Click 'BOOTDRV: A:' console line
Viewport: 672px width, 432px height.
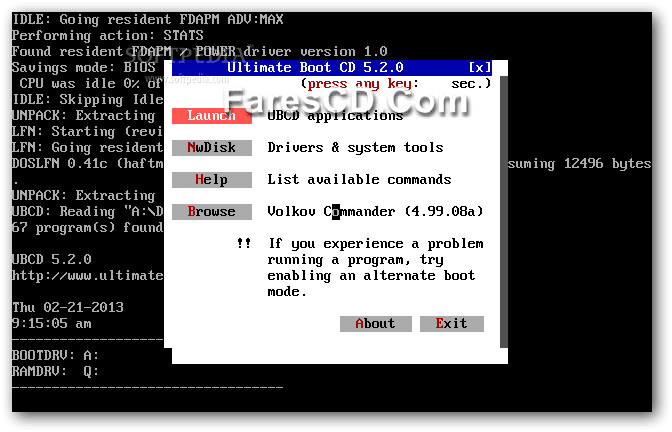[55, 355]
